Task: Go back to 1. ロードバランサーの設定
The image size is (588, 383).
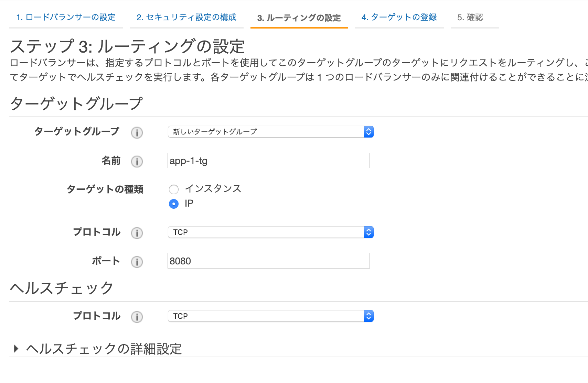Action: tap(66, 17)
